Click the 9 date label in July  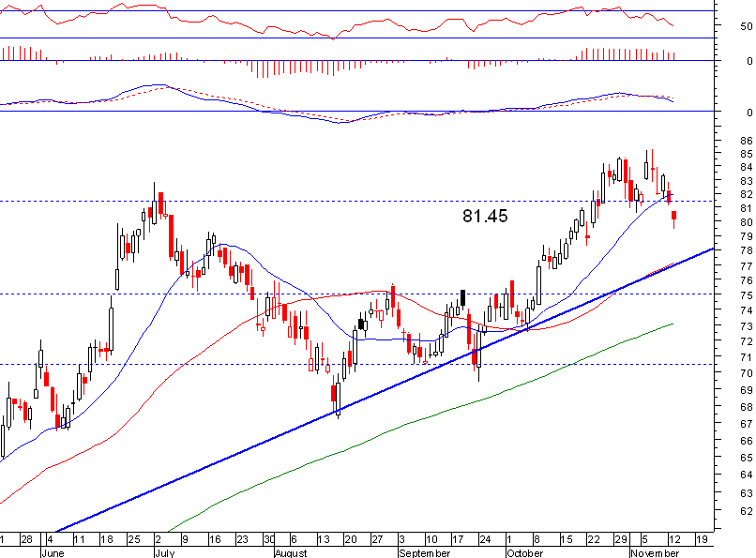click(185, 539)
